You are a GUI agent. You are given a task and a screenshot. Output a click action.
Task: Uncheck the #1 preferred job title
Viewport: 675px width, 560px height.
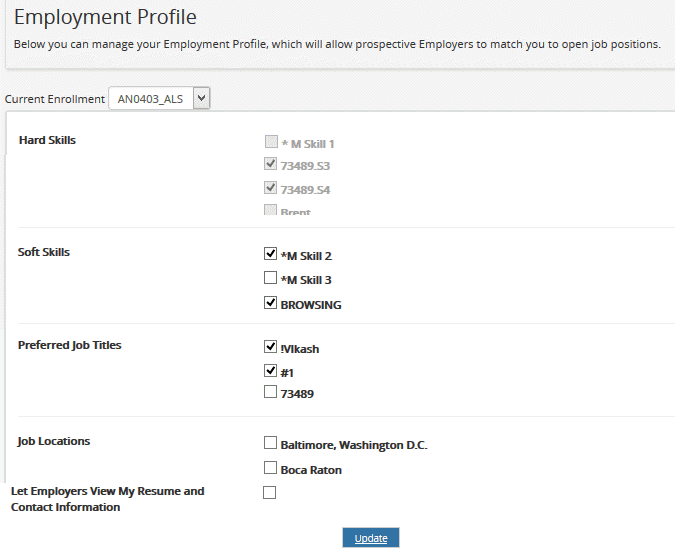[x=270, y=370]
